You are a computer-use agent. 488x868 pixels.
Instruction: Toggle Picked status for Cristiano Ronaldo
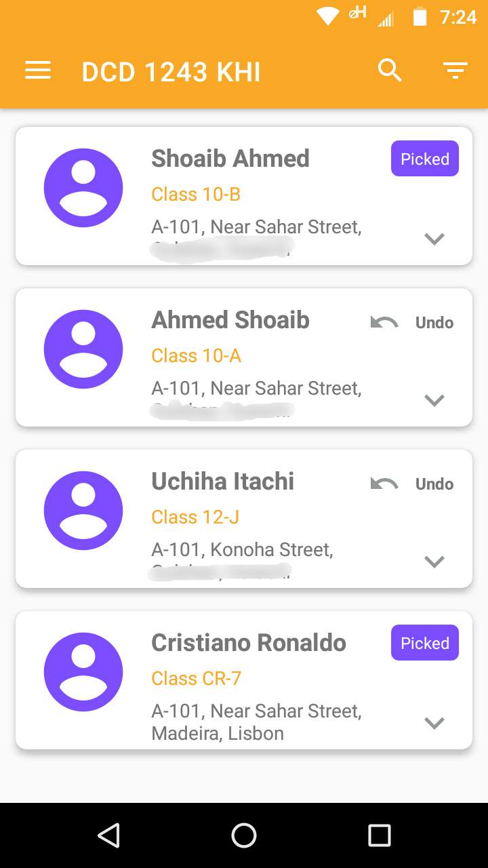tap(425, 643)
